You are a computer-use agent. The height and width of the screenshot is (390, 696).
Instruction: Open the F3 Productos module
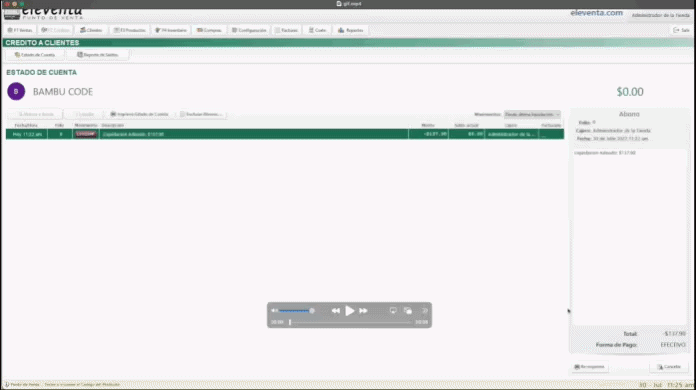(x=129, y=30)
